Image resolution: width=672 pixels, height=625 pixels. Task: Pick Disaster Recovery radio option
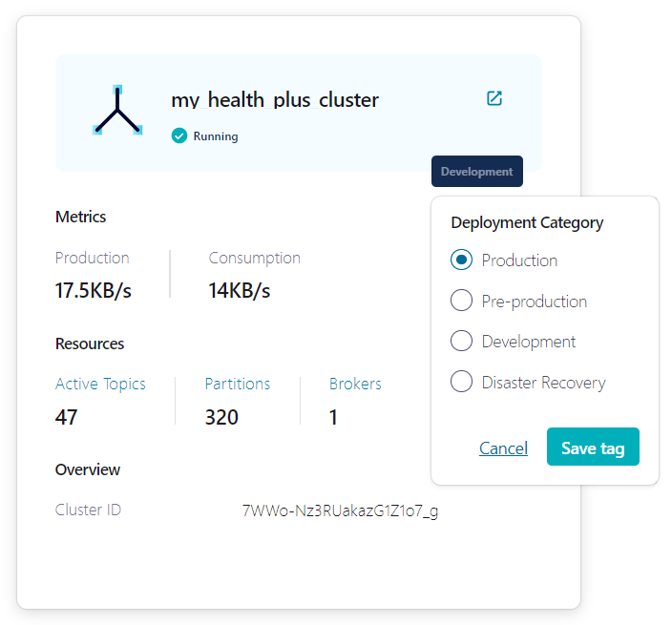pos(462,383)
